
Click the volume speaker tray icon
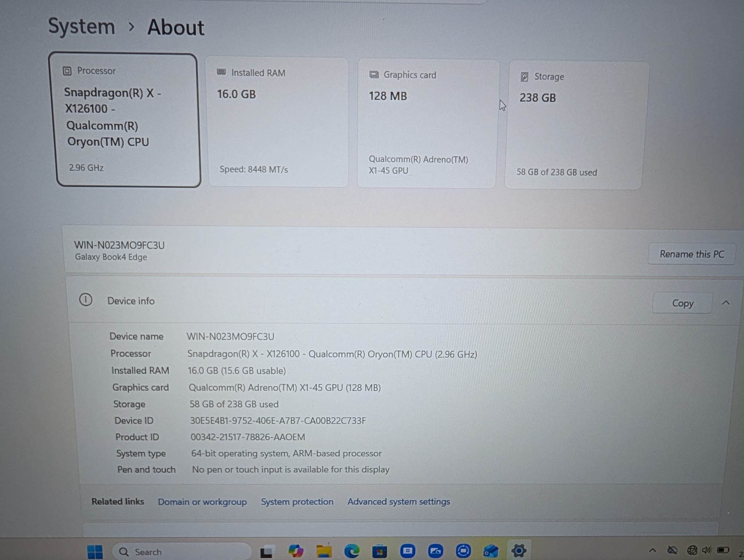(707, 550)
